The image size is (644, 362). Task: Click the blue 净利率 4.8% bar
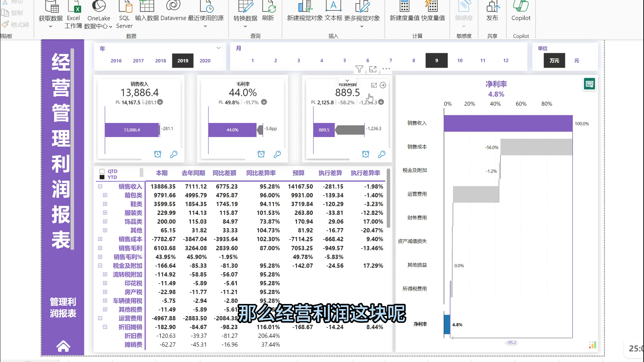click(447, 324)
